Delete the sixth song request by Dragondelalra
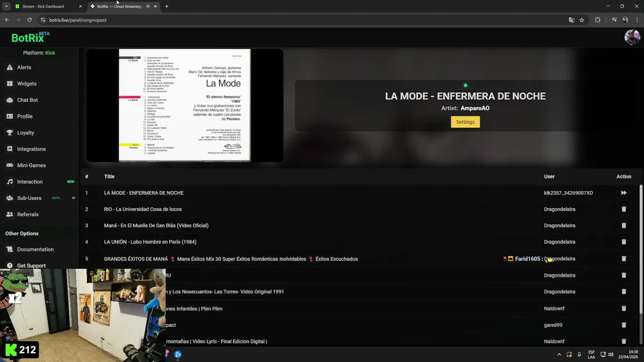Screen dimensions: 644x362 (x=624, y=275)
